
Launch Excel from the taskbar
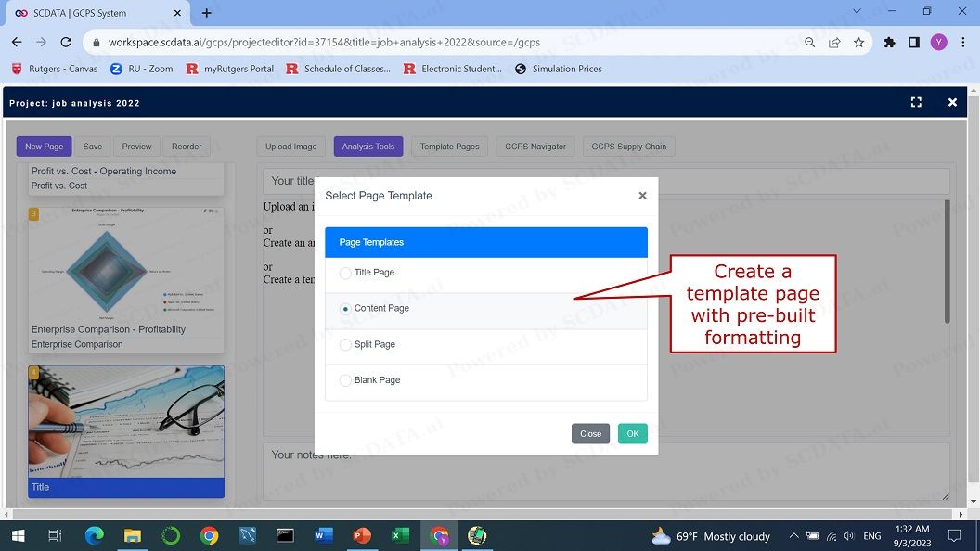click(400, 535)
